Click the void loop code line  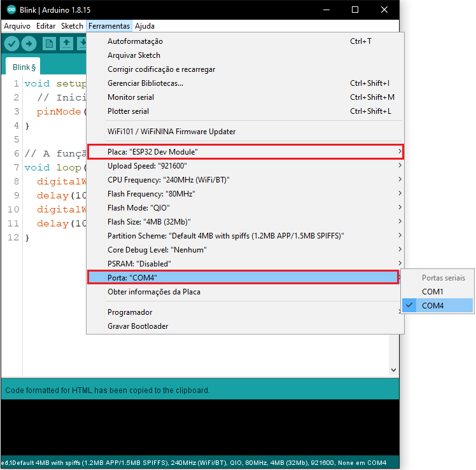click(55, 167)
